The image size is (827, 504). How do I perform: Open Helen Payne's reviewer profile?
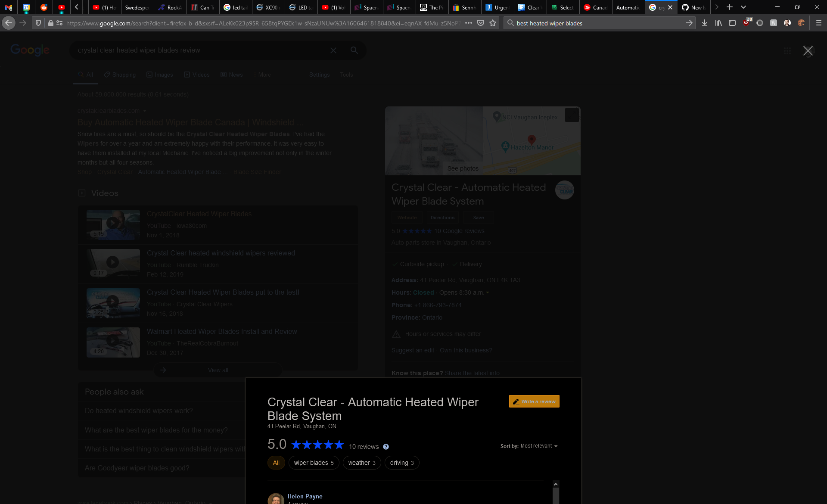point(305,496)
